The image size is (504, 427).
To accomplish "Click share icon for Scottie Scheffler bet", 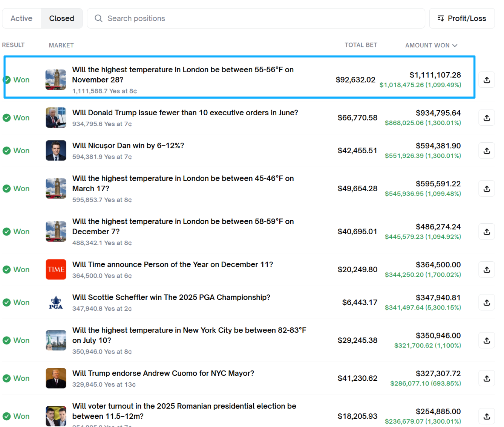I will pyautogui.click(x=487, y=302).
